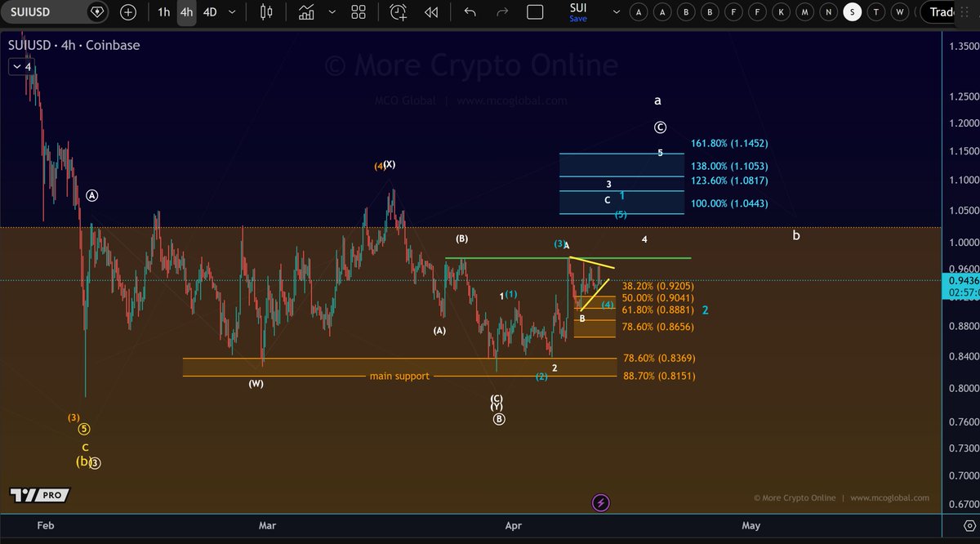Select the W quick-access circle tab
This screenshot has width=980, height=544.
[900, 12]
